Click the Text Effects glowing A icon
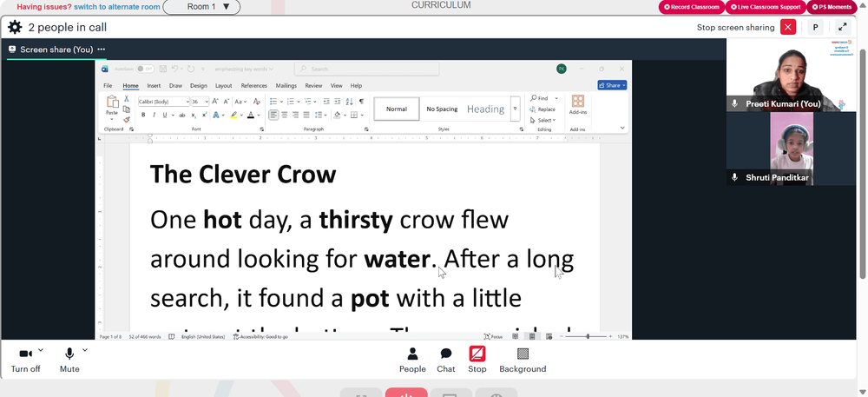Image resolution: width=868 pixels, height=397 pixels. 216,116
